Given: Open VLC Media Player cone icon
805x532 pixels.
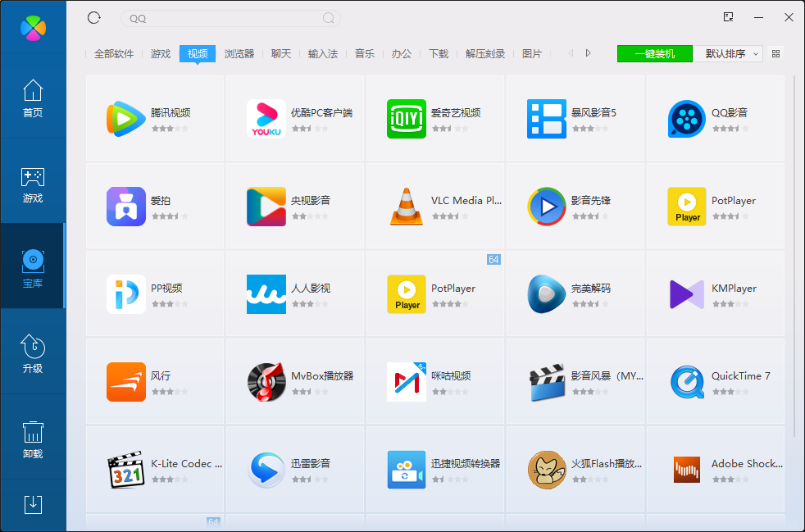Looking at the screenshot, I should pyautogui.click(x=406, y=207).
